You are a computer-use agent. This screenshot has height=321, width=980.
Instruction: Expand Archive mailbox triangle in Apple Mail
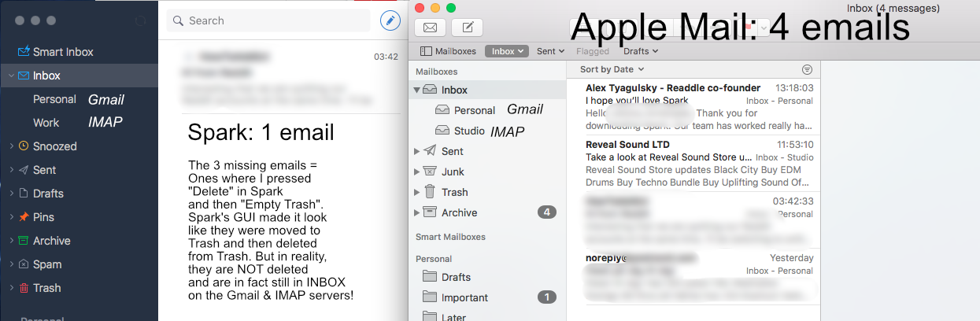point(417,212)
